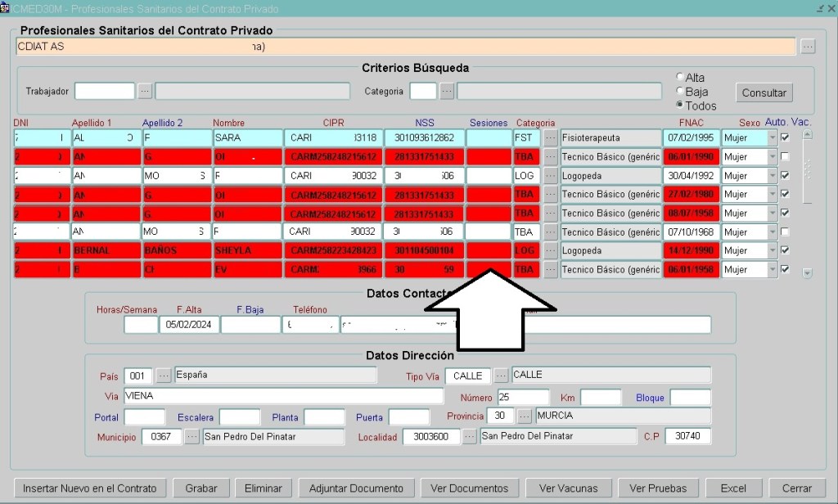Image resolution: width=838 pixels, height=504 pixels.
Task: Select the Alta radio button
Action: 680,78
